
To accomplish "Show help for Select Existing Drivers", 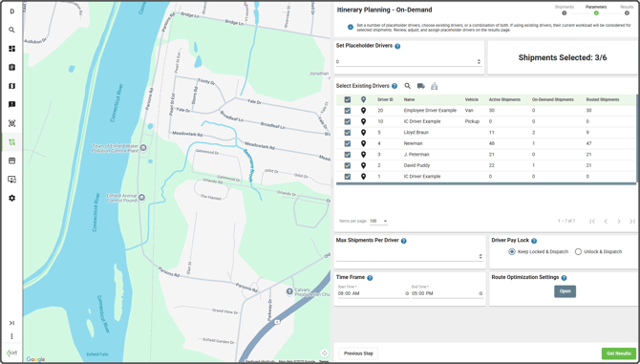I will point(395,86).
